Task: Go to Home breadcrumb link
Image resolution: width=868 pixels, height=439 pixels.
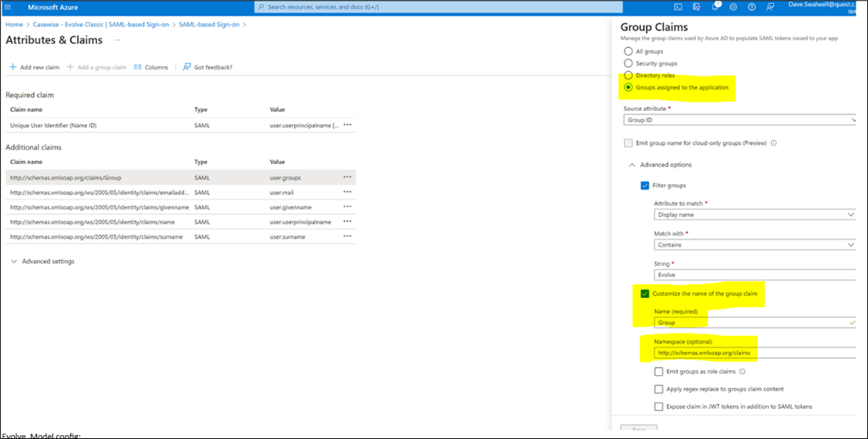Action: [14, 24]
